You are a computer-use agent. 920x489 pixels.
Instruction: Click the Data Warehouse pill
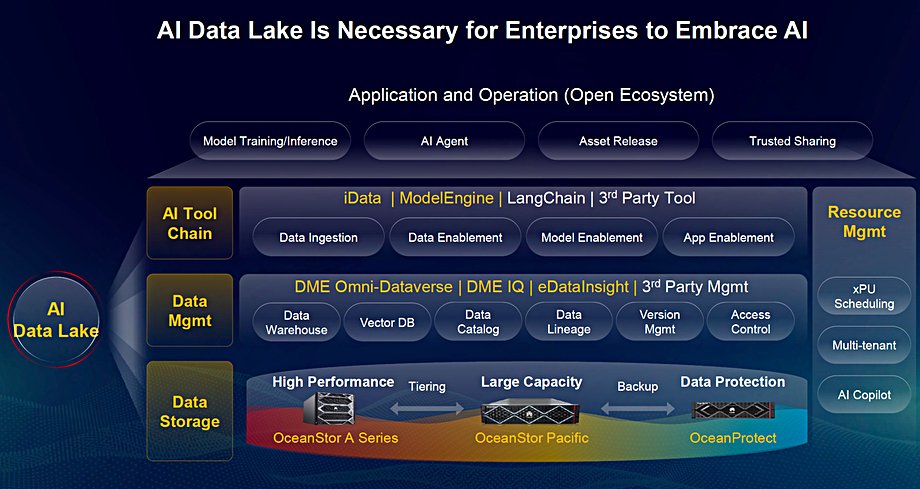coord(296,322)
